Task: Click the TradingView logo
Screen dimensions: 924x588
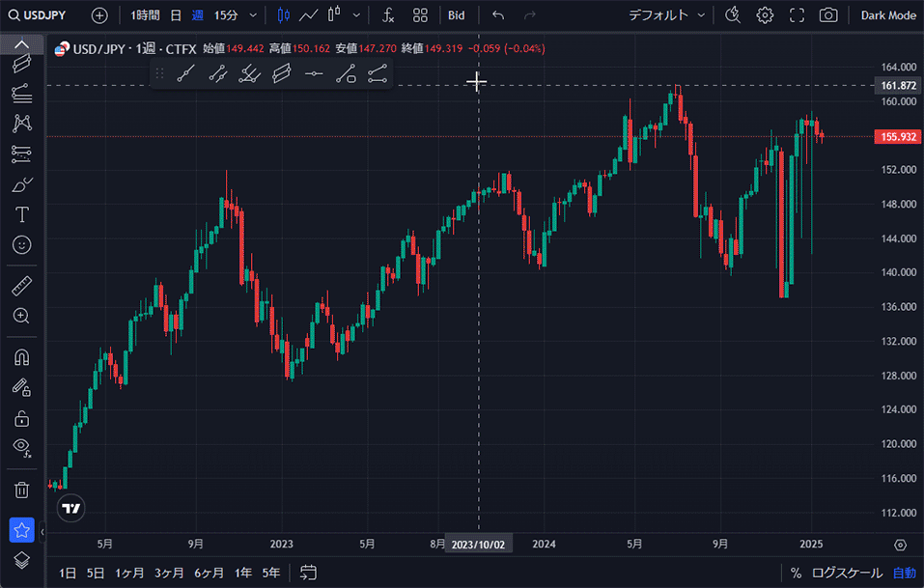Action: [71, 509]
